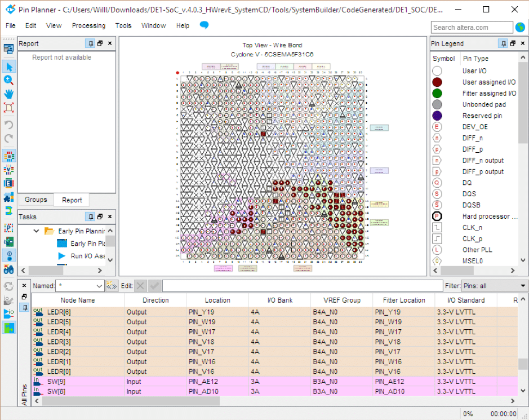Viewport: 529px width, 420px height.
Task: Switch to the Groups tab
Action: pos(36,200)
